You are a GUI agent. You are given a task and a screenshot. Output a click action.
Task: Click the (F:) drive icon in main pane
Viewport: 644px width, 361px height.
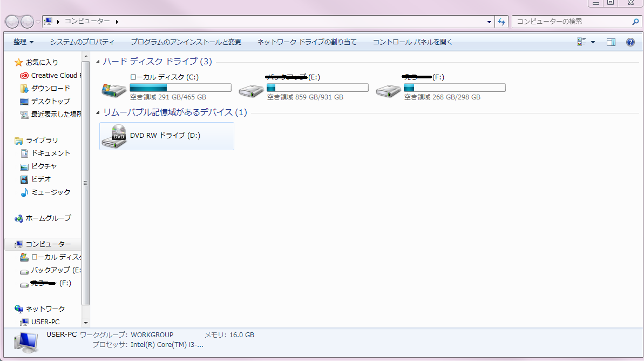tap(388, 91)
